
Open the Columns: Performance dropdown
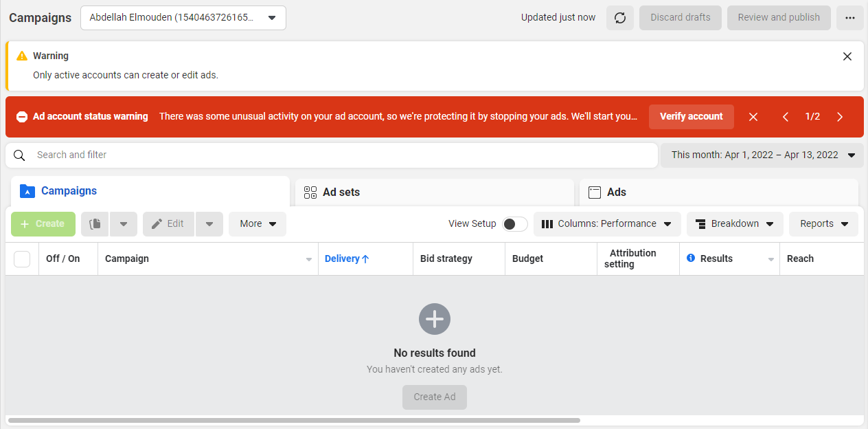click(x=607, y=224)
